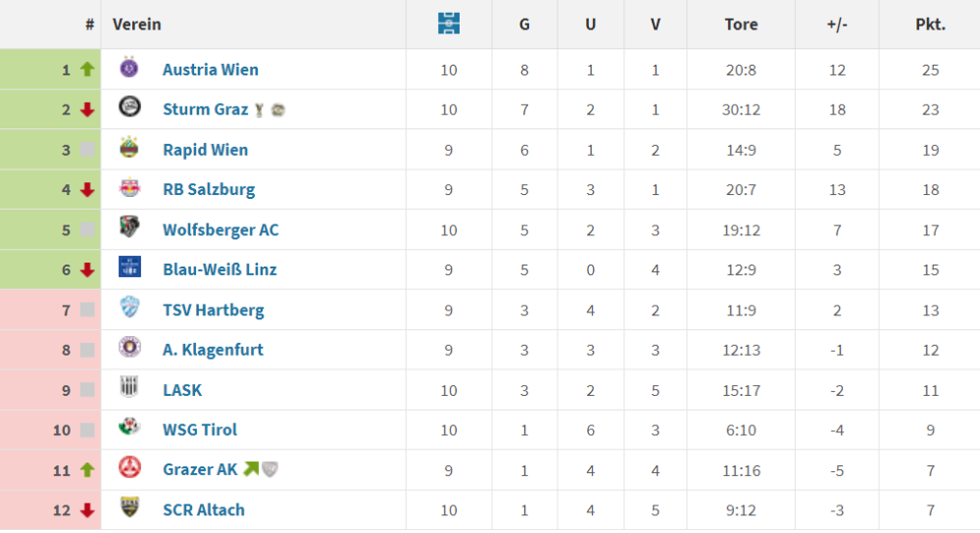Click the +/- goal difference header
Viewport: 980px width, 533px height.
click(837, 24)
